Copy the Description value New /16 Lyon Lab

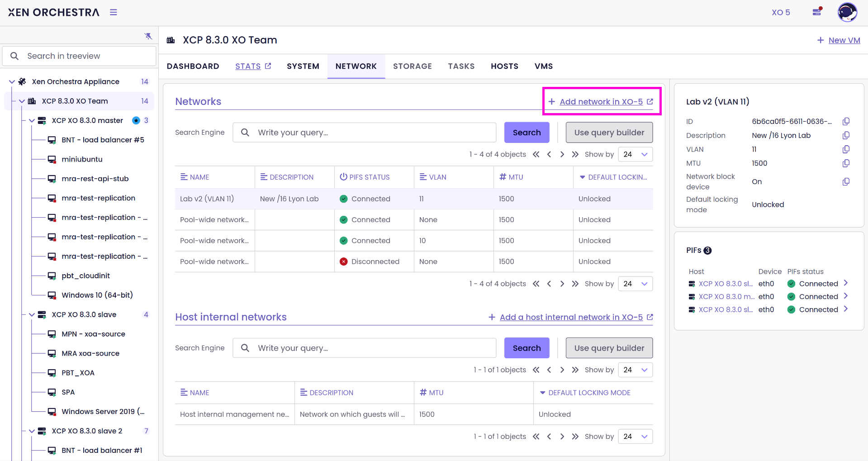click(846, 135)
